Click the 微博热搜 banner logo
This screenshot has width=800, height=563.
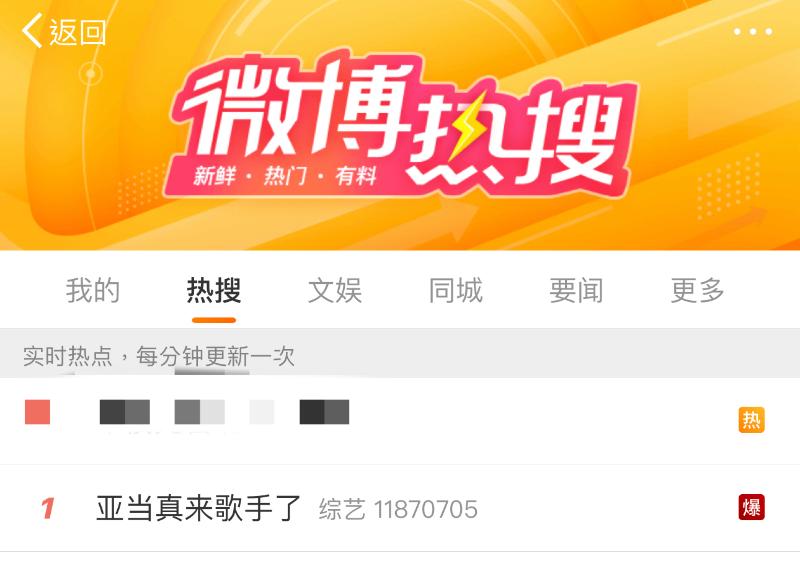[x=401, y=123]
